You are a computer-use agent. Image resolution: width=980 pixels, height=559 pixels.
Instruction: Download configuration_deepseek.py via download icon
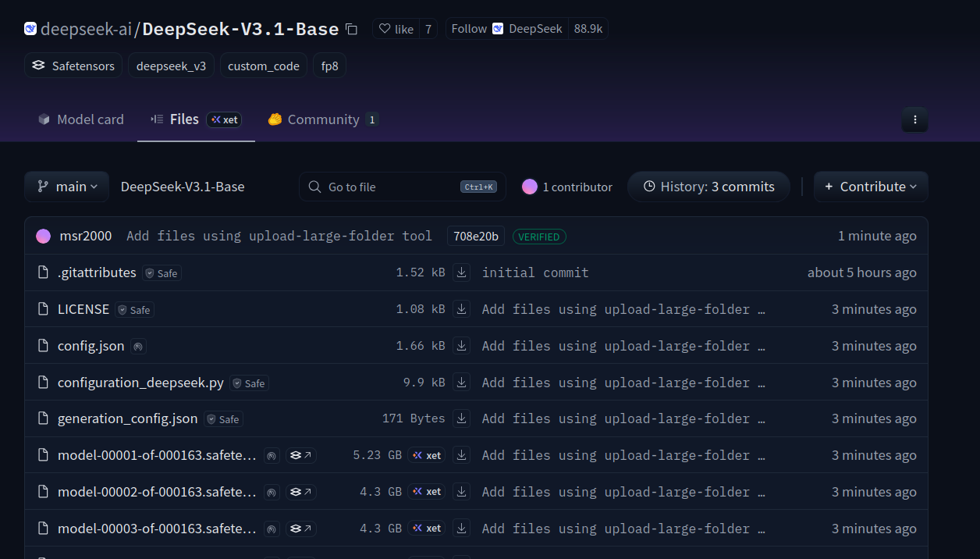(x=462, y=383)
